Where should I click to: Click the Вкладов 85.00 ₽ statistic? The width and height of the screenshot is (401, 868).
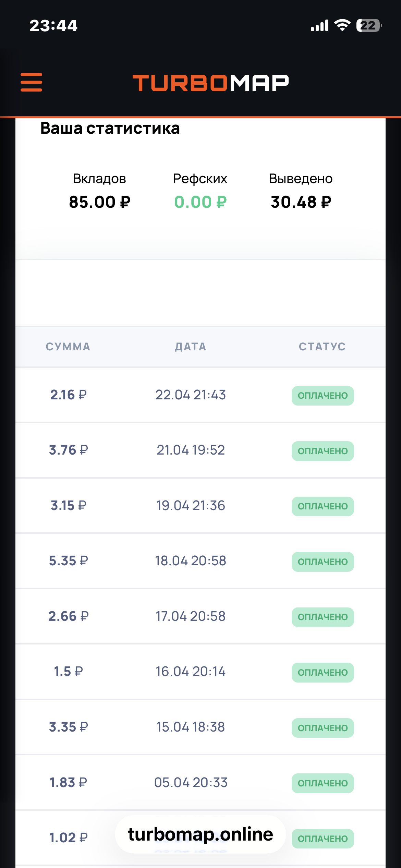pyautogui.click(x=99, y=191)
